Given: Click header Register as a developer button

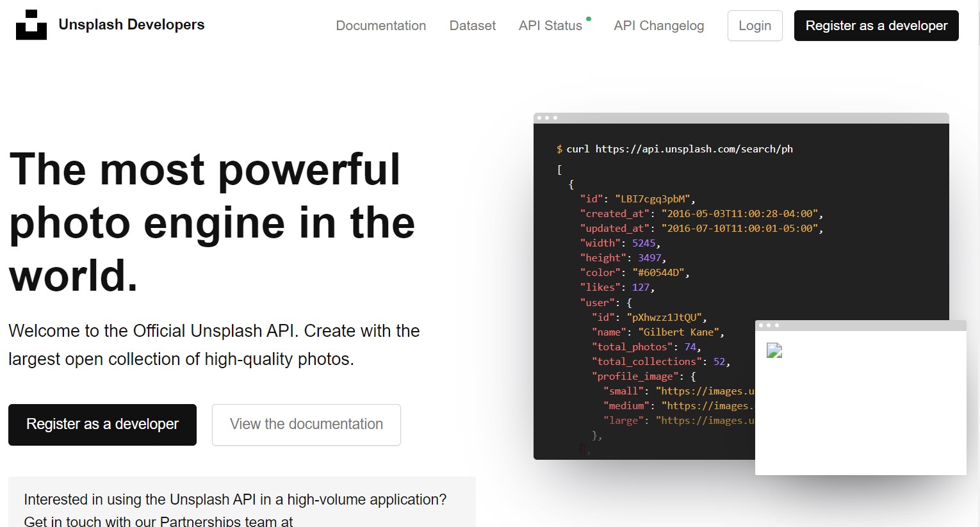Looking at the screenshot, I should point(876,26).
